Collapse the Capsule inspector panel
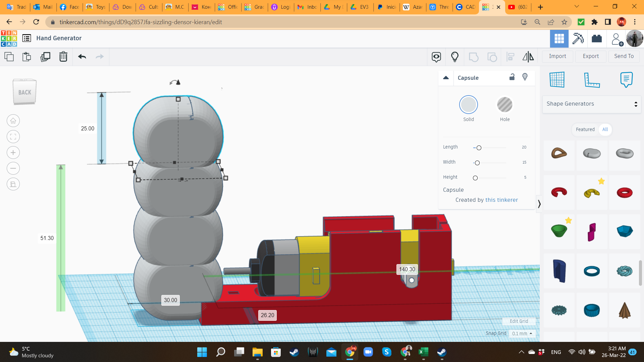 pyautogui.click(x=446, y=78)
